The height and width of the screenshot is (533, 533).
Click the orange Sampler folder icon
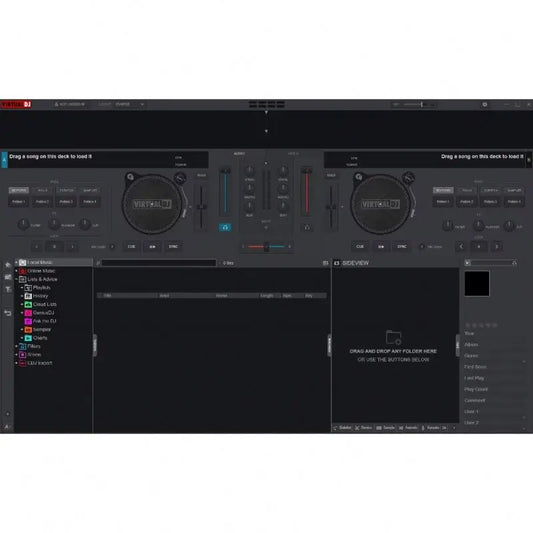point(28,330)
